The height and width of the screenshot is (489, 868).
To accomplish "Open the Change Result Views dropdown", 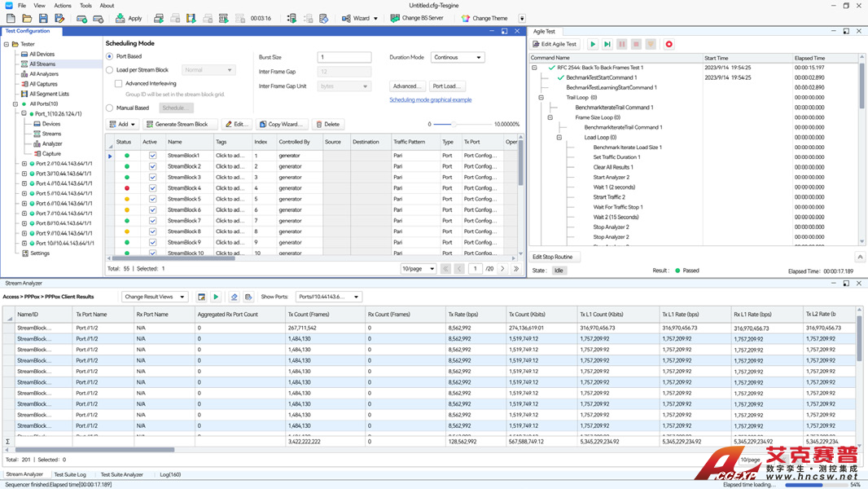I will tap(155, 297).
